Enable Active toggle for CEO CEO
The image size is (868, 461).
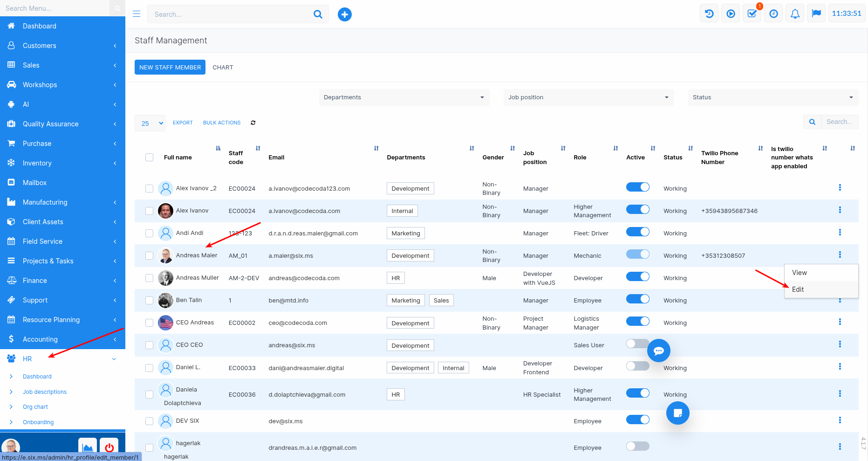point(637,344)
